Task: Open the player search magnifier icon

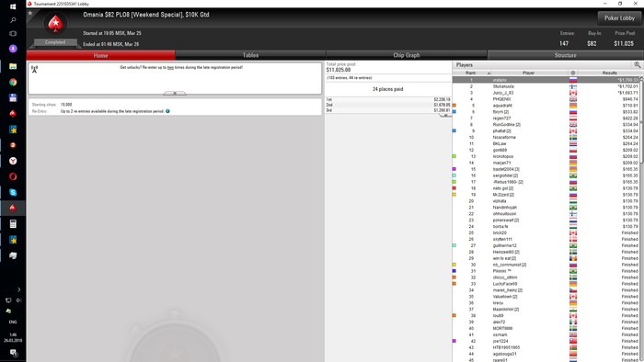Action: (x=637, y=65)
